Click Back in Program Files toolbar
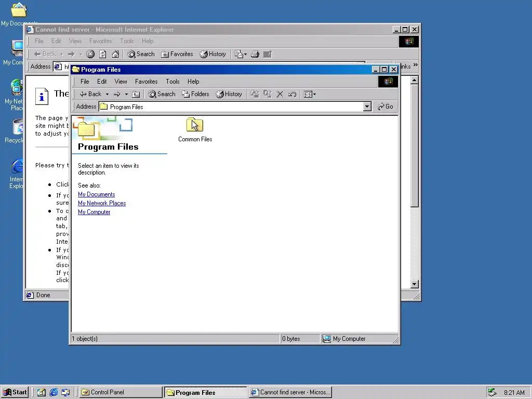This screenshot has width=532, height=399. 90,94
